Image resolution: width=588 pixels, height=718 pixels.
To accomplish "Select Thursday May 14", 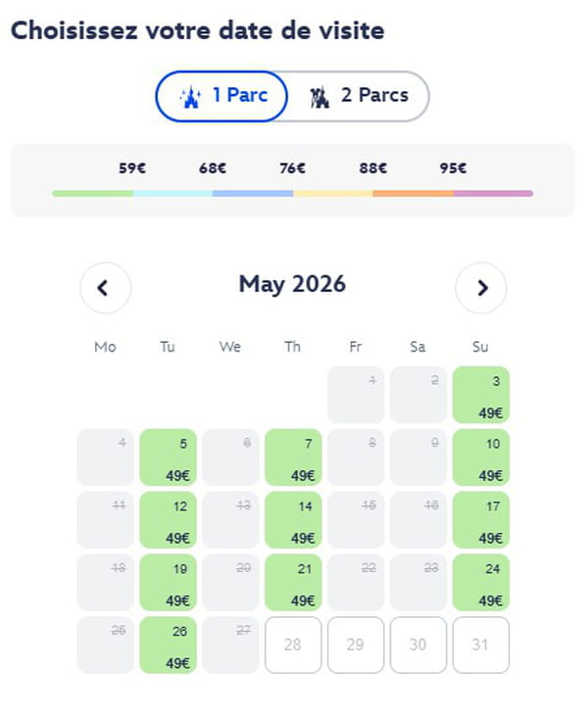I will [293, 520].
